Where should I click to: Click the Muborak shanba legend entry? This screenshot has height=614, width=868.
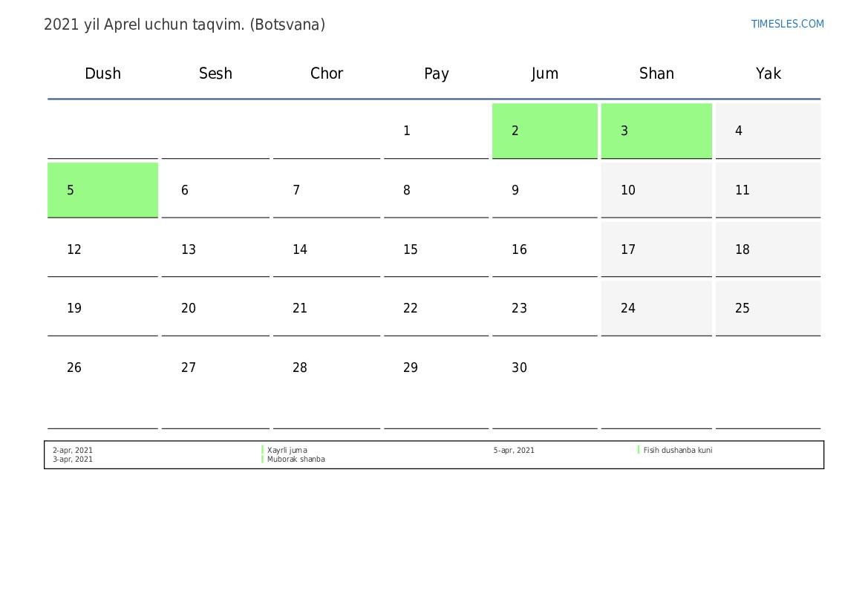pos(296,459)
